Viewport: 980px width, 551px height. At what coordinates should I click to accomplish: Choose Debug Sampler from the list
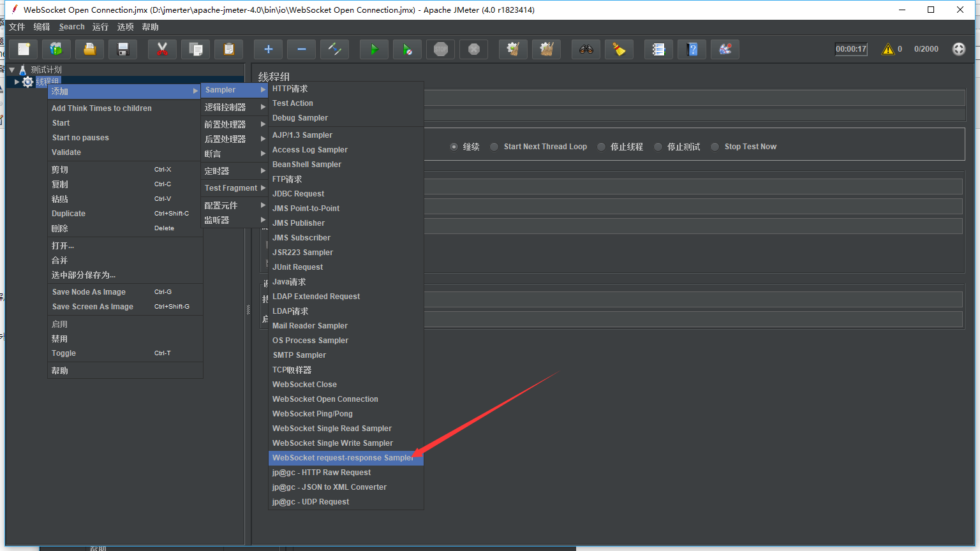pyautogui.click(x=346, y=118)
